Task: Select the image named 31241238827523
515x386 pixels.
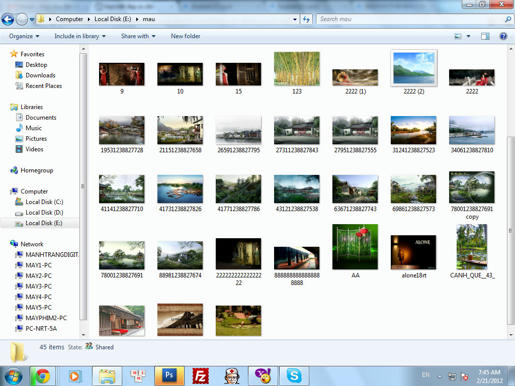Action: pyautogui.click(x=413, y=130)
